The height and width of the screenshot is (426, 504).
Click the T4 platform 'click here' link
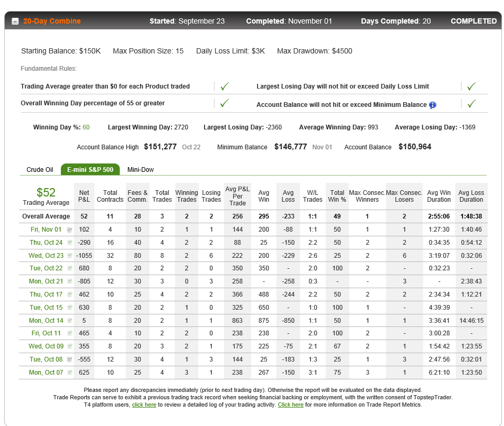click(144, 405)
